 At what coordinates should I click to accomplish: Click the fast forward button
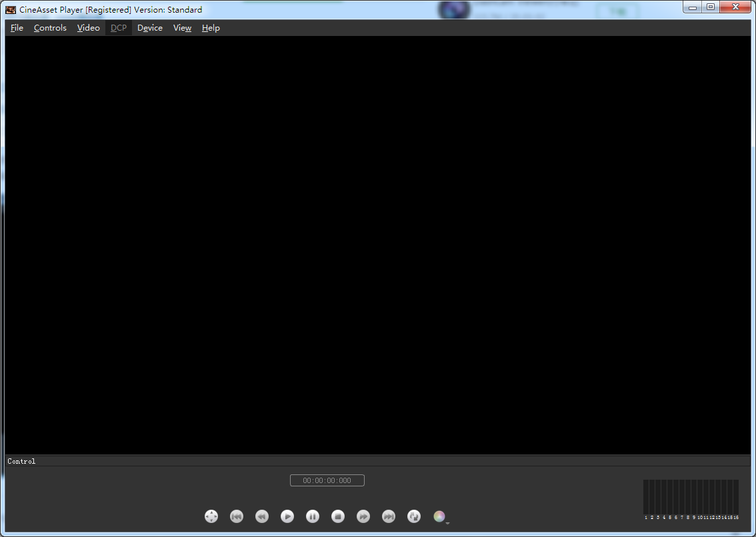363,516
